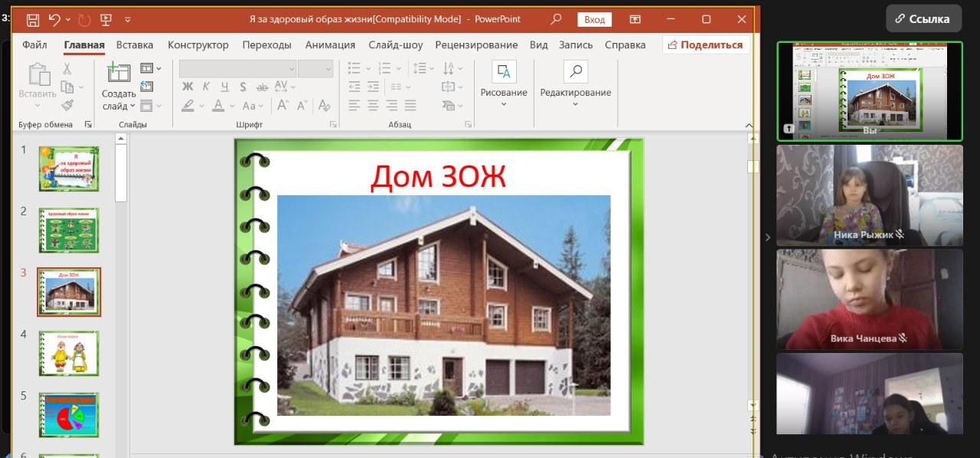Click the Рисование drawing icon
Viewport: 980px width, 458px height.
tap(504, 72)
